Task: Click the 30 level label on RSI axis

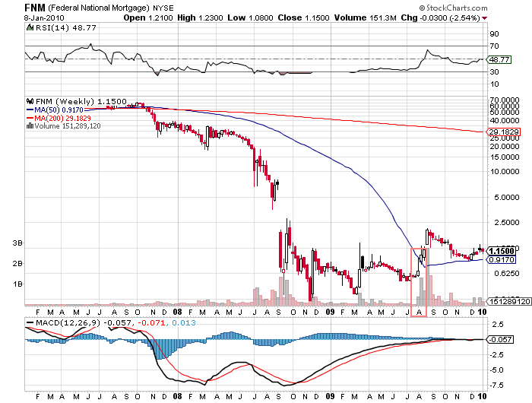Action: tap(494, 71)
